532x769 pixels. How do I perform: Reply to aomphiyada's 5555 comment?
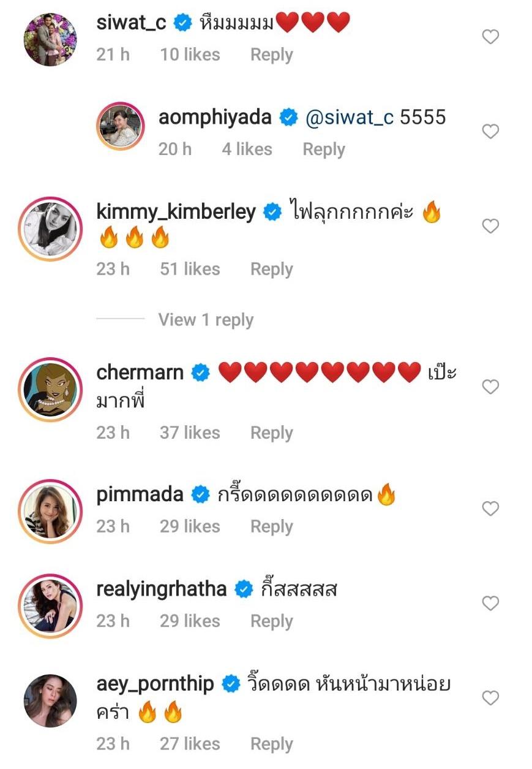[324, 149]
